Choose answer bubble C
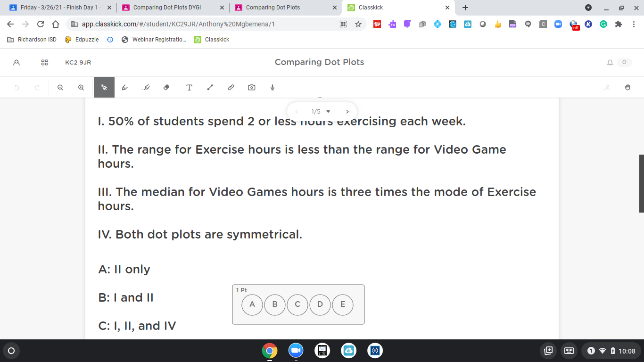 click(297, 304)
